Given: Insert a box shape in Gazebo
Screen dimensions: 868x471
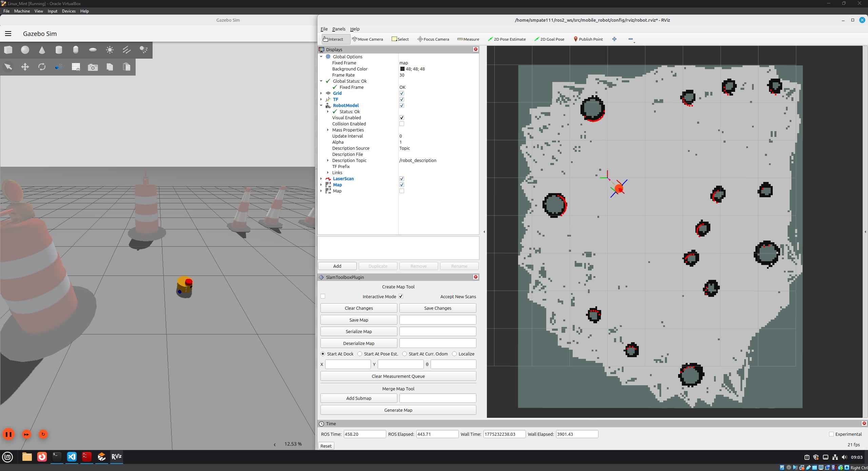Looking at the screenshot, I should click(8, 50).
